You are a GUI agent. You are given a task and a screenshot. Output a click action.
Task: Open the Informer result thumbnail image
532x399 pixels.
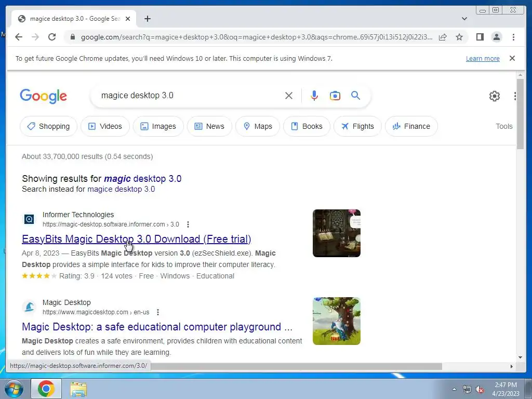(x=336, y=233)
